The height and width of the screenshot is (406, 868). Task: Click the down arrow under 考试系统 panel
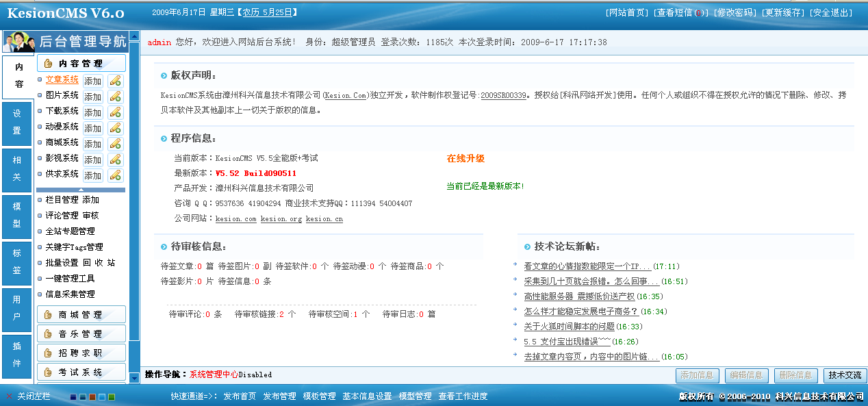133,378
